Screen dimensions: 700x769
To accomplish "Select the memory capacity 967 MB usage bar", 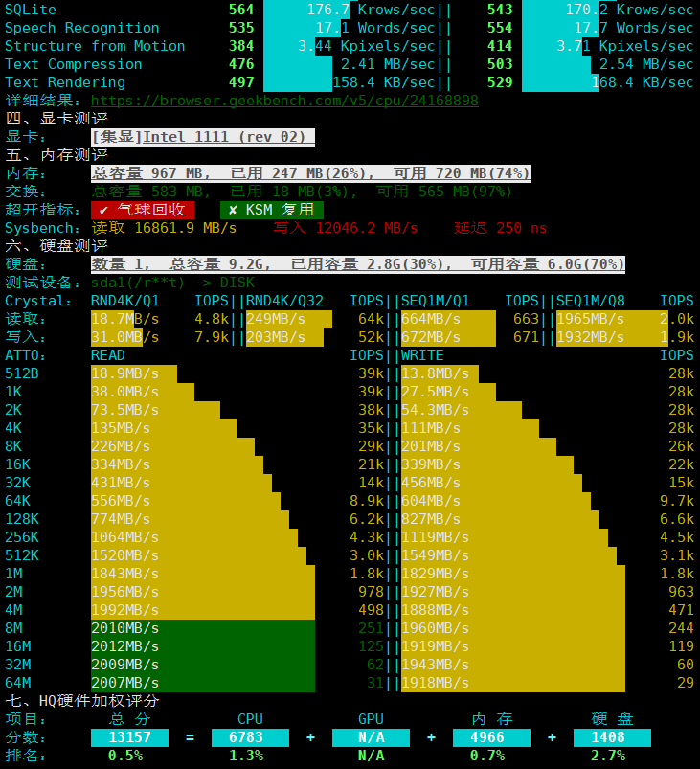I will pyautogui.click(x=310, y=173).
